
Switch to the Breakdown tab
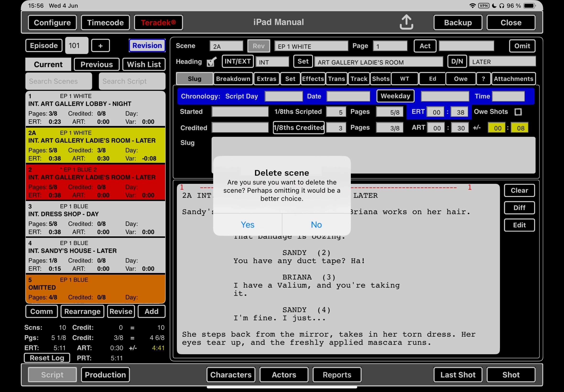click(233, 79)
